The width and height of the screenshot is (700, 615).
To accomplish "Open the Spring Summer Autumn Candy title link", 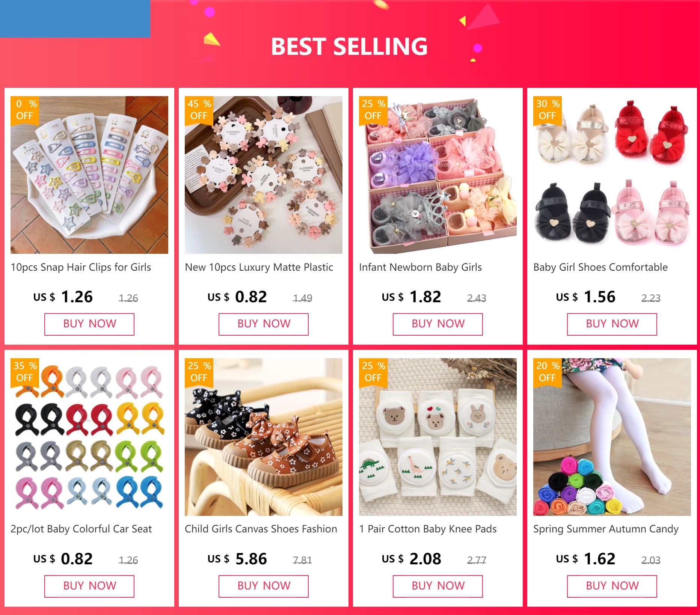I will [x=606, y=529].
